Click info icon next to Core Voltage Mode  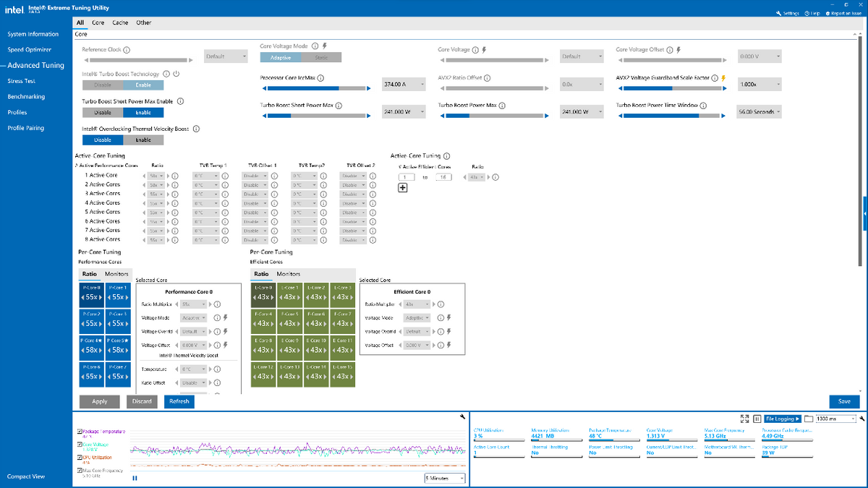coord(315,46)
